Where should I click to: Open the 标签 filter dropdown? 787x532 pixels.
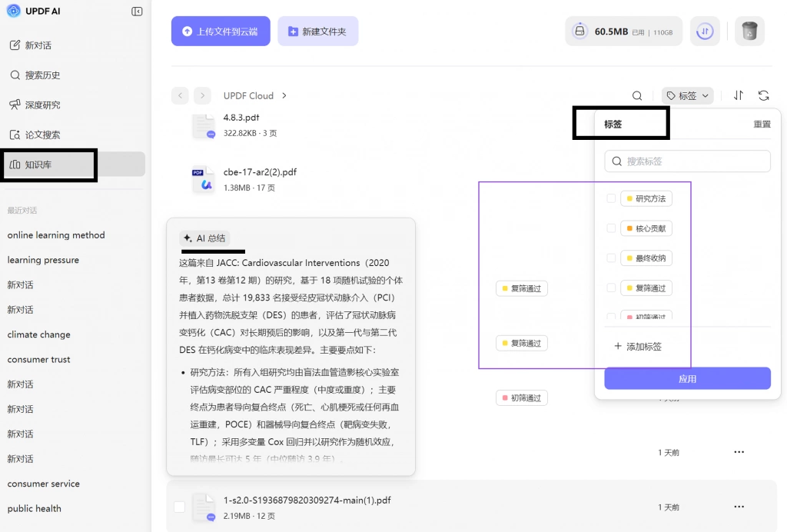[687, 95]
